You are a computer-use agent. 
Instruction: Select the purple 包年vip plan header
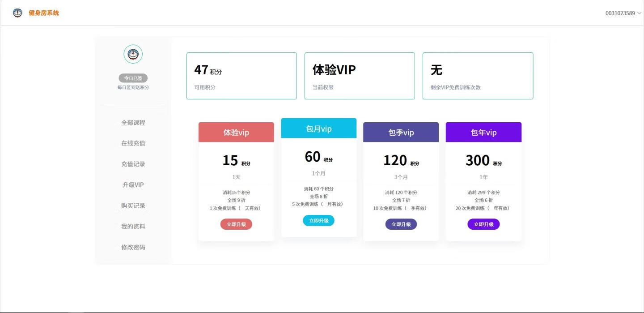coord(483,133)
